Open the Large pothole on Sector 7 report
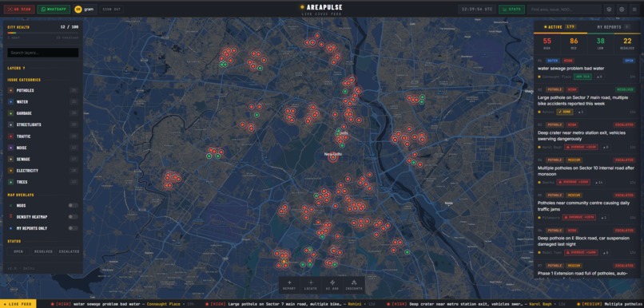Screen dimensions: 644x308 pos(587,101)
